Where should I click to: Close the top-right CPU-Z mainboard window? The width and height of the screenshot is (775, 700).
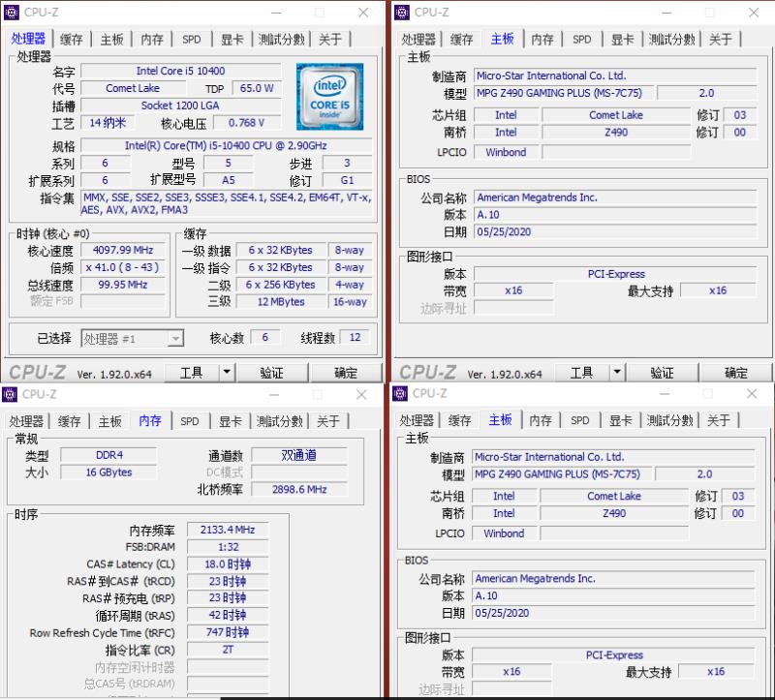click(754, 13)
